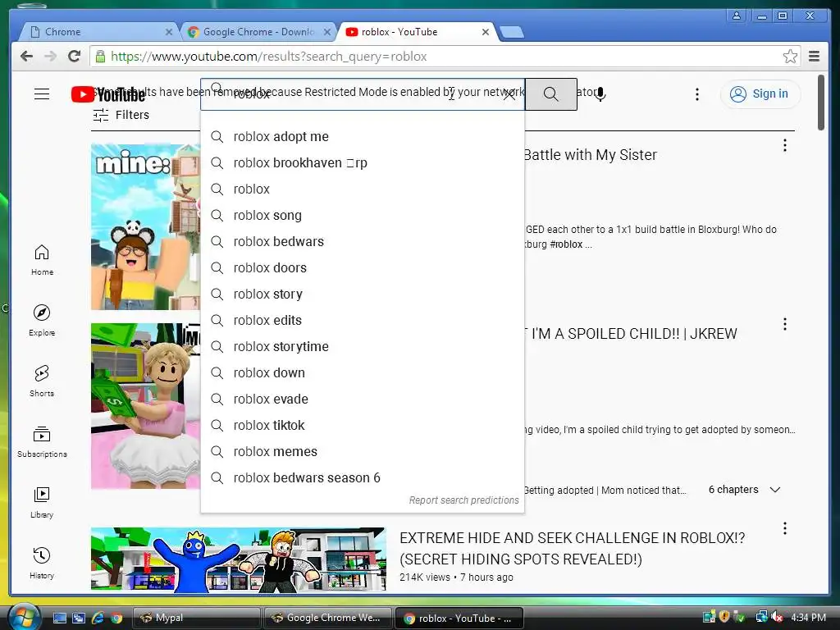Click the address bar URL
Image resolution: width=840 pixels, height=630 pixels.
(x=268, y=57)
